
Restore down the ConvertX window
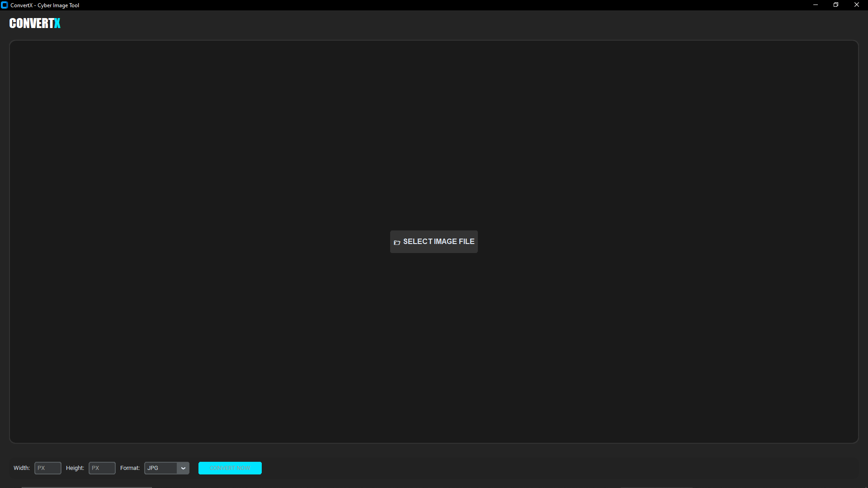point(836,5)
